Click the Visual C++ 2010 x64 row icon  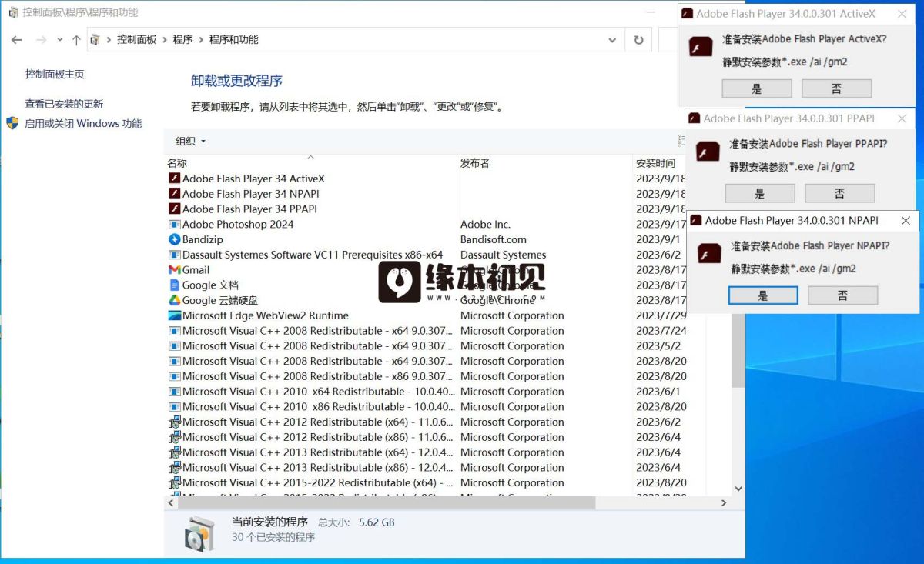tap(174, 392)
